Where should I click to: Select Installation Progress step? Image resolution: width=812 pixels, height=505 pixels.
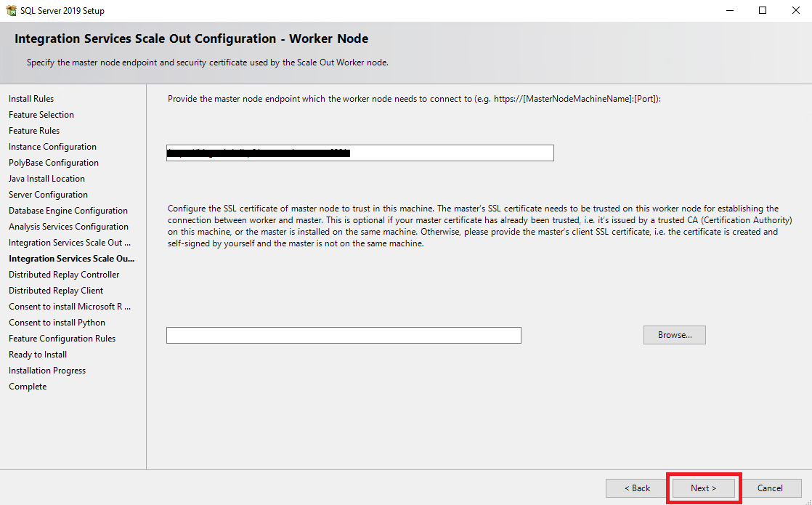click(x=47, y=371)
